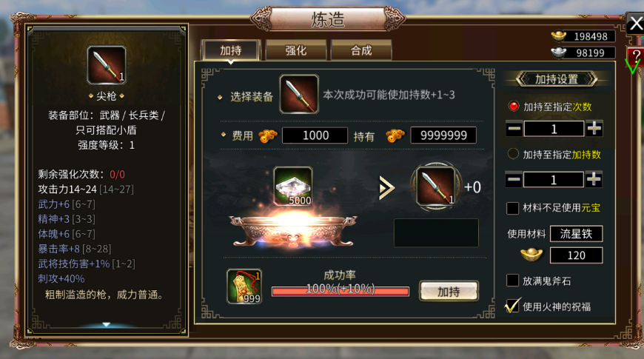
Task: Click the 尖枪 weapon icon in left panel
Action: [107, 65]
